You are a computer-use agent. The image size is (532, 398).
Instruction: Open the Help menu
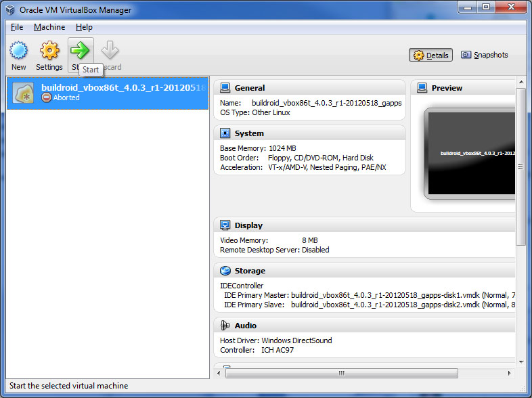pos(84,27)
